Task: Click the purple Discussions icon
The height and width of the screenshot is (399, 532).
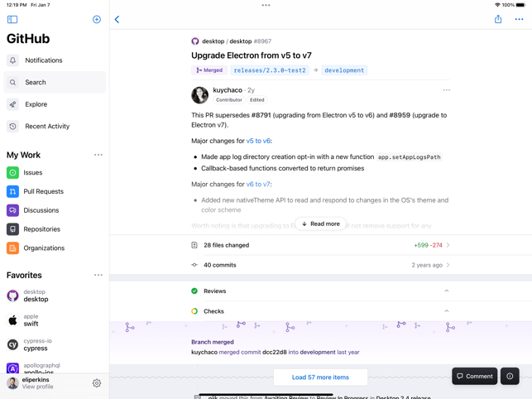Action: pos(12,210)
